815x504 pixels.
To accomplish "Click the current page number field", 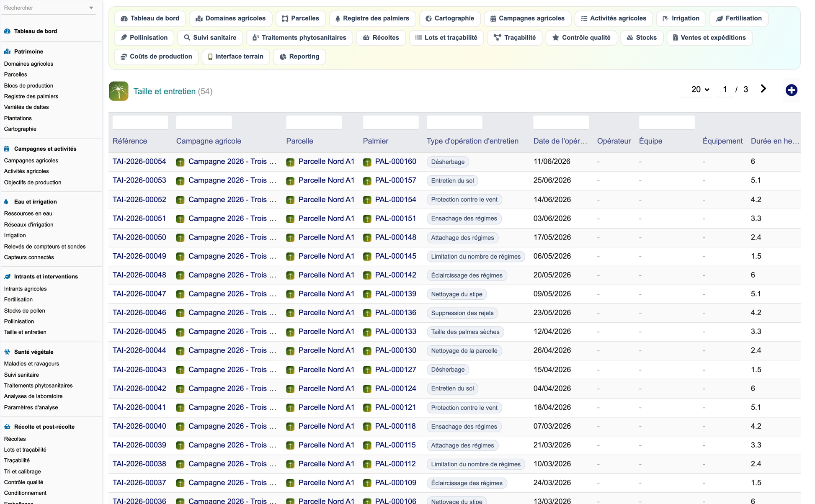I will pos(725,89).
